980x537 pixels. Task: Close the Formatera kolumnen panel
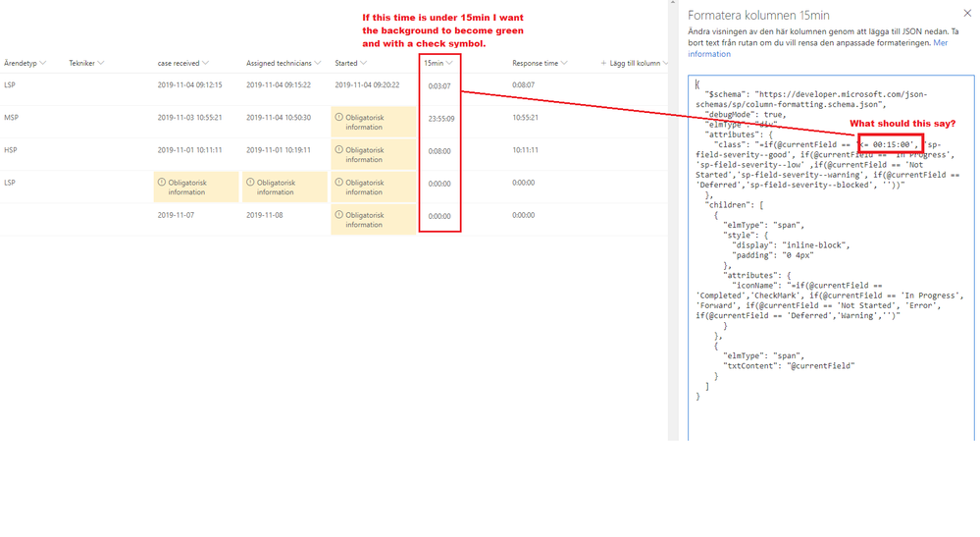pos(967,13)
